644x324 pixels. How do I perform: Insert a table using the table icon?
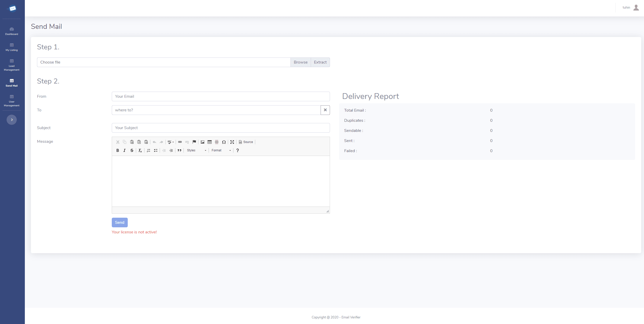pos(210,142)
